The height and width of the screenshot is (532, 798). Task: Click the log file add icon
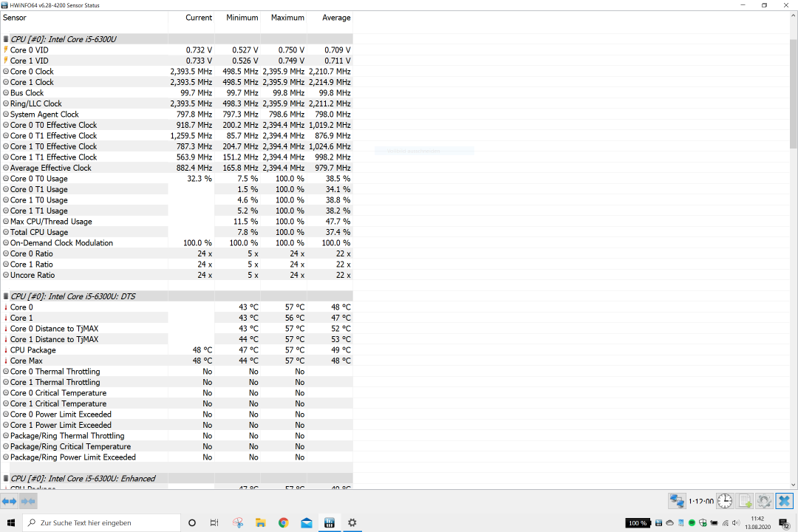(746, 501)
